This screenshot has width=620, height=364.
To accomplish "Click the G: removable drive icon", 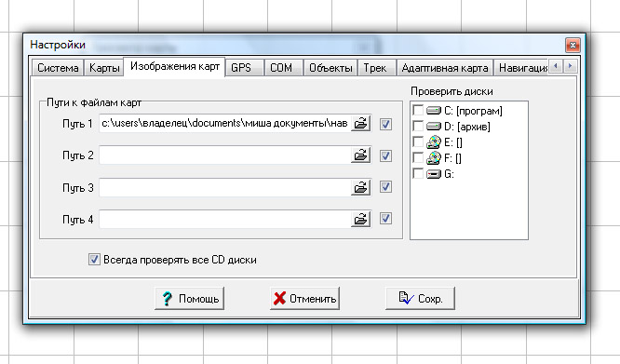I will pyautogui.click(x=434, y=174).
